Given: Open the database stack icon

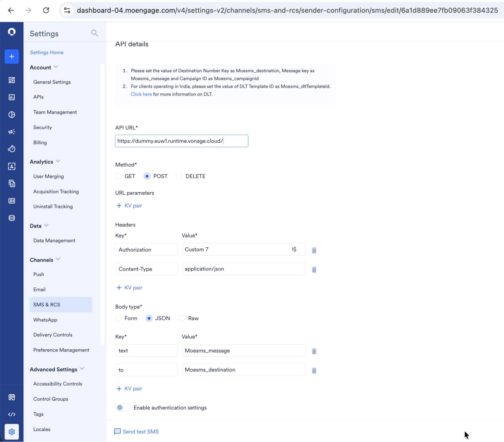Looking at the screenshot, I should tap(12, 218).
